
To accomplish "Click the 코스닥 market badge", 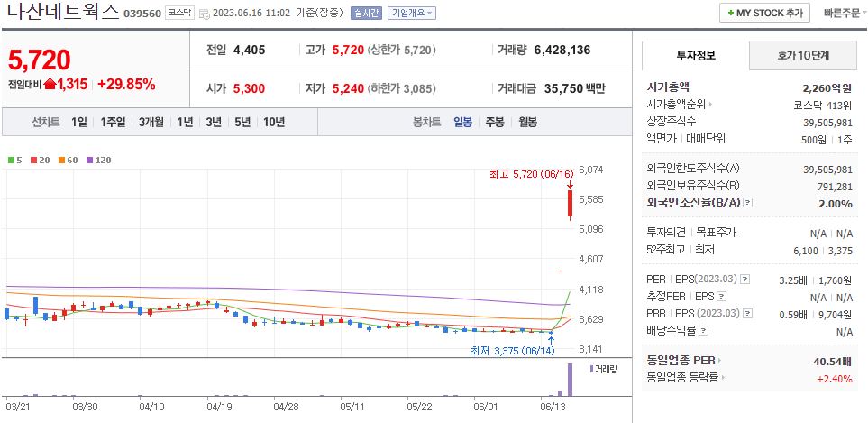I will pyautogui.click(x=180, y=13).
